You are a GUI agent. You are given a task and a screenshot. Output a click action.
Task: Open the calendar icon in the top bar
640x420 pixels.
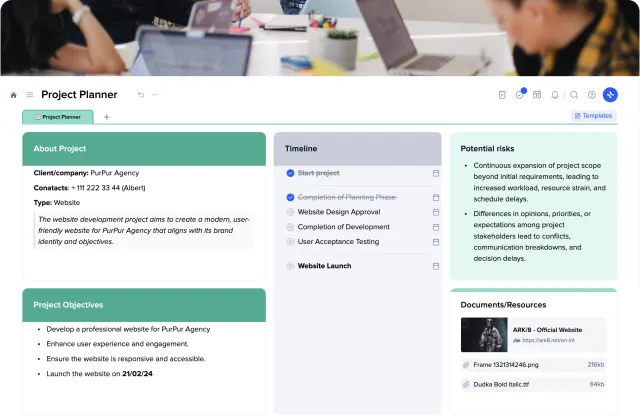click(537, 95)
